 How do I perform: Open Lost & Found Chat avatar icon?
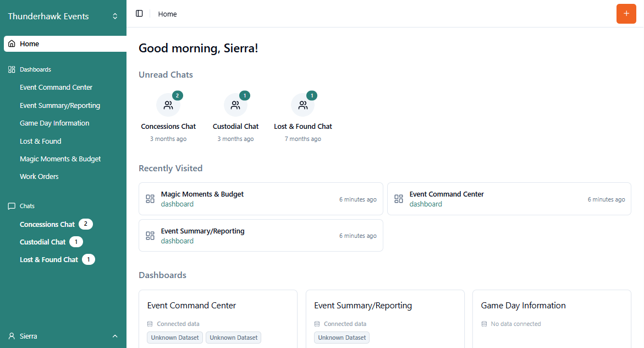click(302, 105)
